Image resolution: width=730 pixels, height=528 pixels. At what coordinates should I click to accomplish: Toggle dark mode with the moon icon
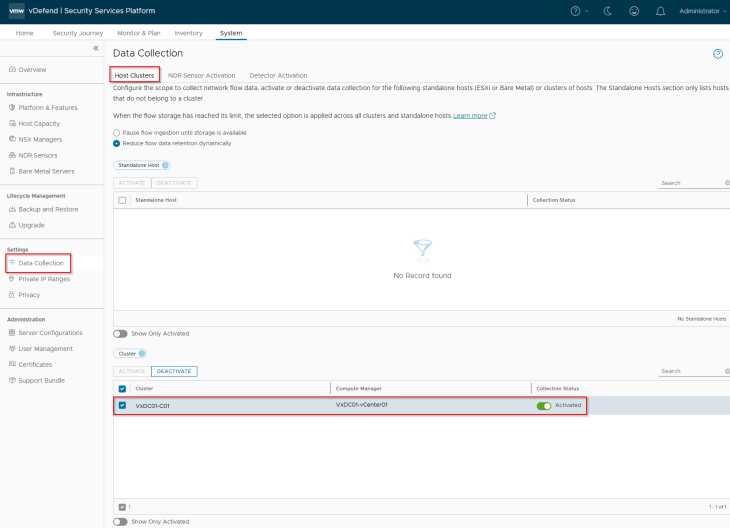(610, 11)
